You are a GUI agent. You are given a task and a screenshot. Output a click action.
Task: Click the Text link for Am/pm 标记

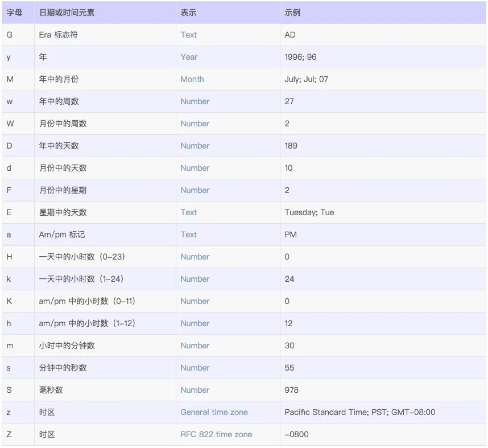[188, 235]
